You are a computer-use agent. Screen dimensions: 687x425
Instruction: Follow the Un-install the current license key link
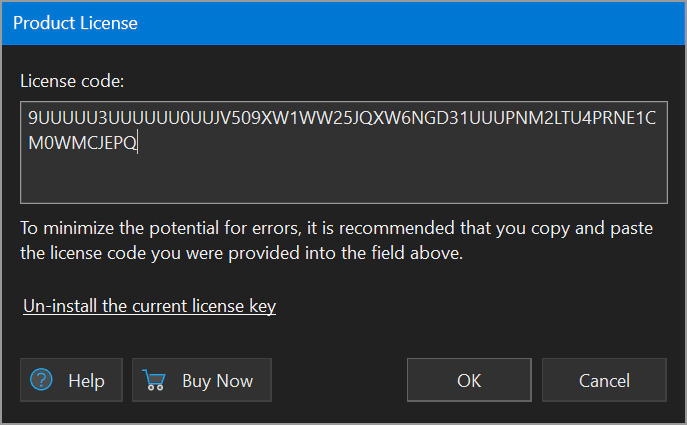click(149, 306)
